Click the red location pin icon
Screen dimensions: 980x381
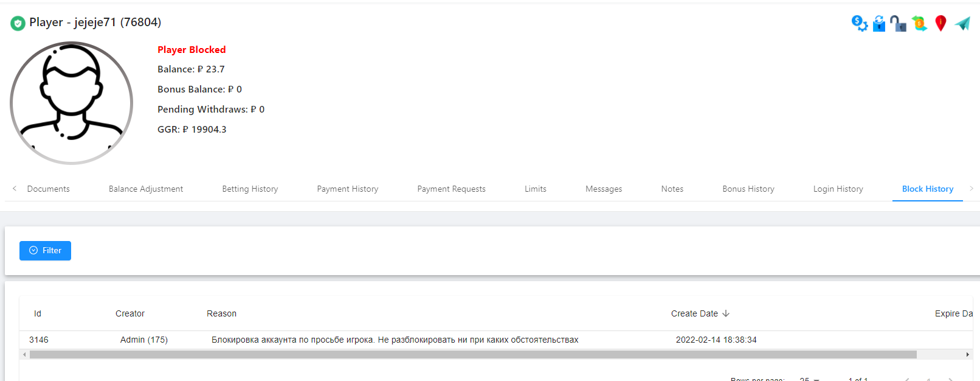pos(940,23)
